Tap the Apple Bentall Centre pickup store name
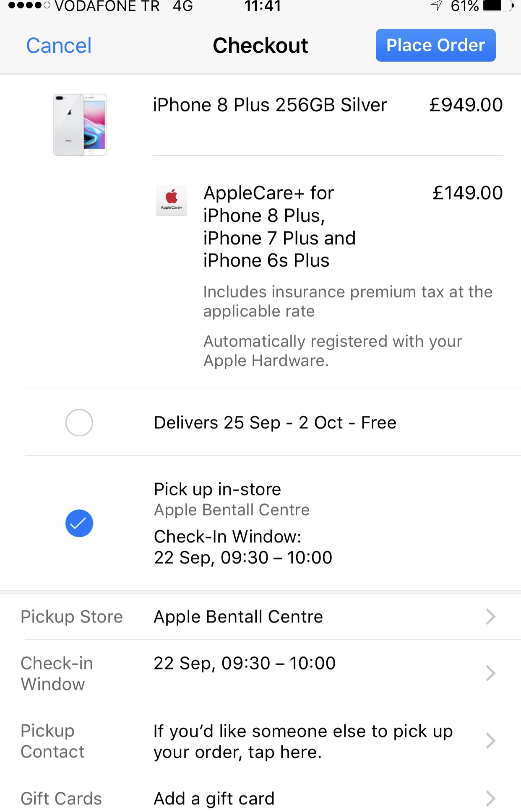The image size is (521, 812). 238,617
